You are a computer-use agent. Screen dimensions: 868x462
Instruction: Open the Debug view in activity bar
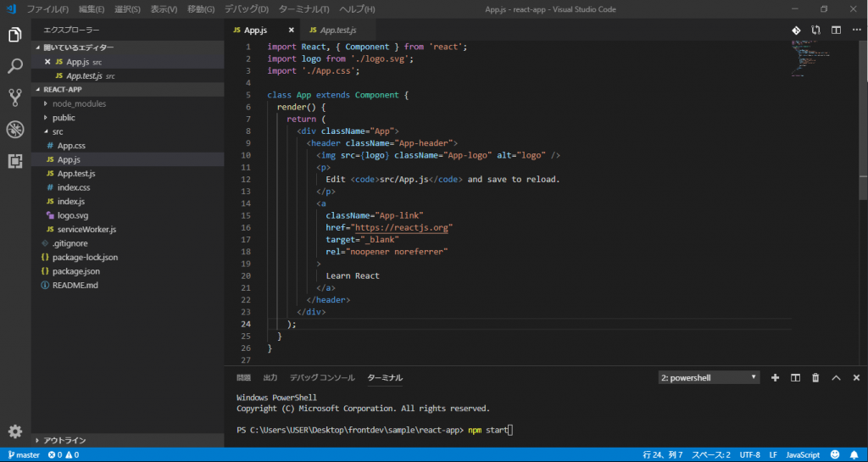click(x=15, y=130)
